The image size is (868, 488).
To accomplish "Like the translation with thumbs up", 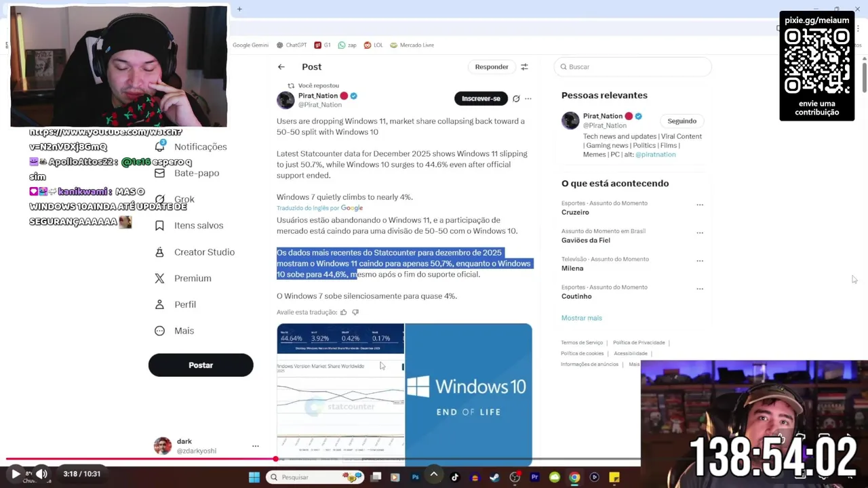I will pyautogui.click(x=344, y=312).
